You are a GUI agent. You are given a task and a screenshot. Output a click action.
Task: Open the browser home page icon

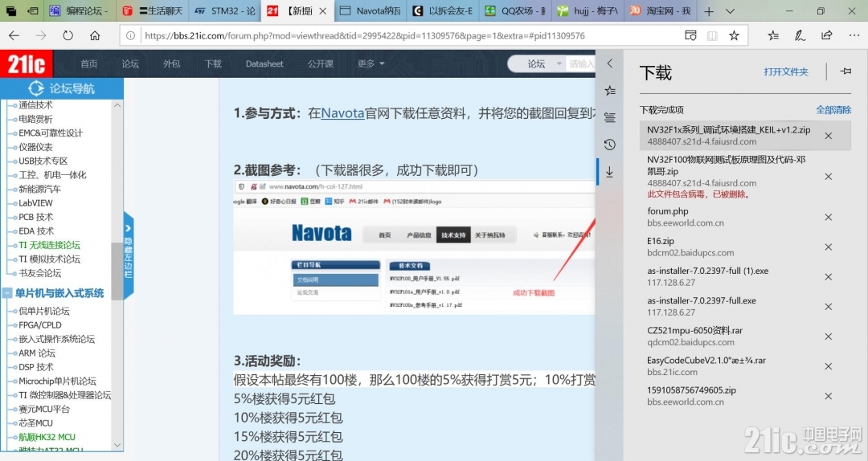(95, 35)
